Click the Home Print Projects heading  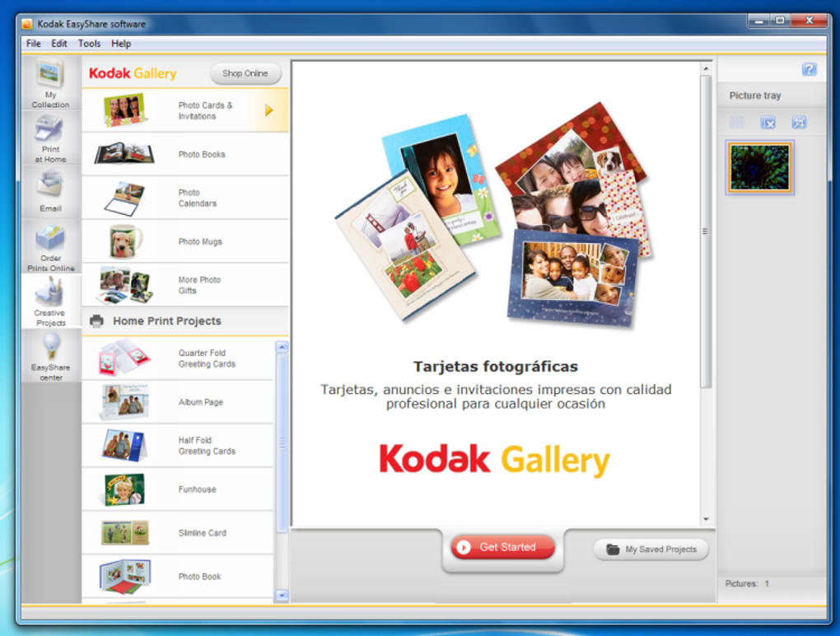[x=166, y=321]
